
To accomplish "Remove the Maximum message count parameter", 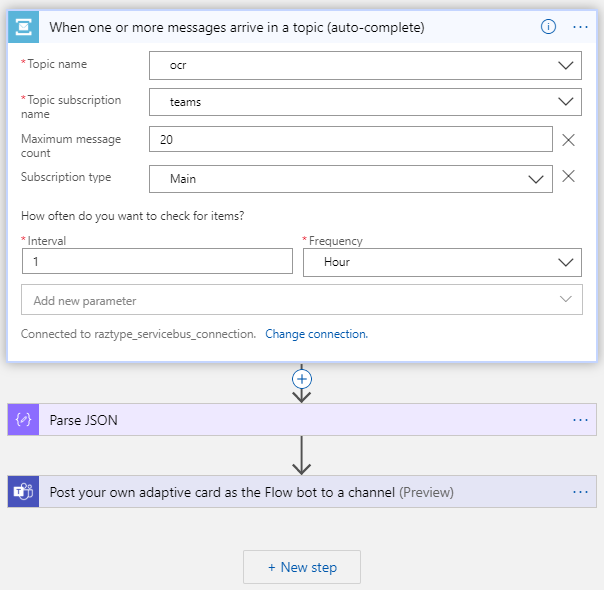I will pos(568,140).
